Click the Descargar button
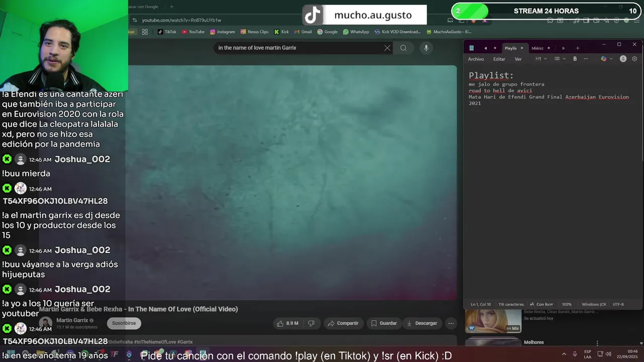Viewport: 644px width, 362px height. [x=422, y=323]
